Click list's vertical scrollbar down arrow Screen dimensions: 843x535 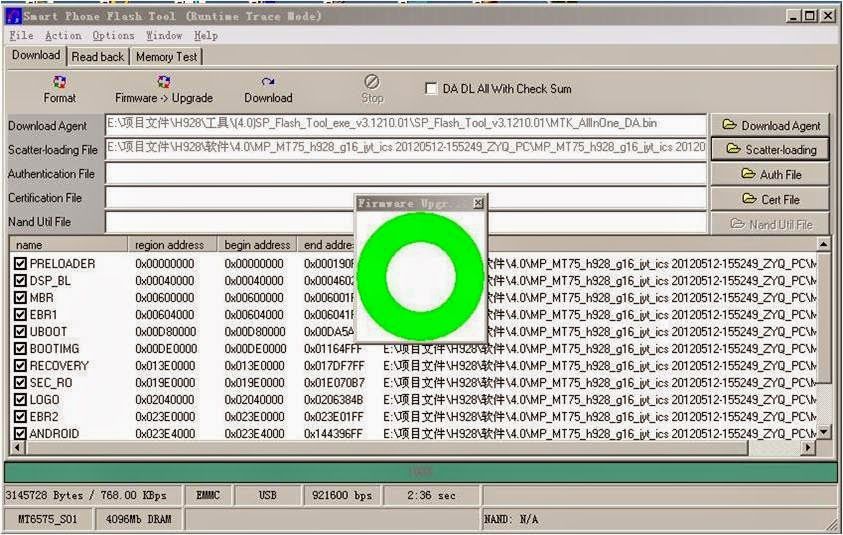(x=823, y=432)
